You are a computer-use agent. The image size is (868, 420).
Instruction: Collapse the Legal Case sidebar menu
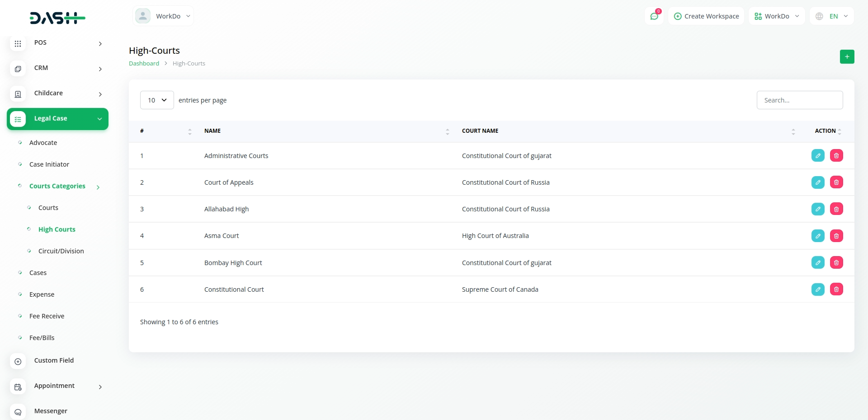(x=58, y=119)
